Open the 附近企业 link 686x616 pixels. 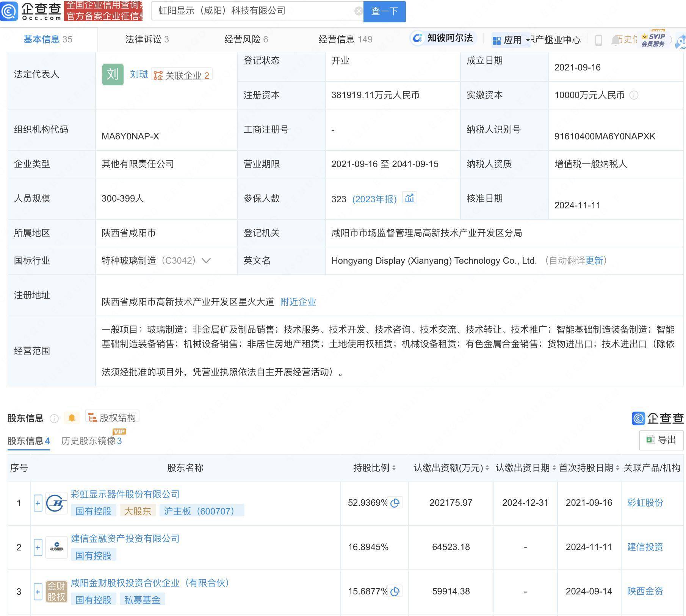(298, 302)
